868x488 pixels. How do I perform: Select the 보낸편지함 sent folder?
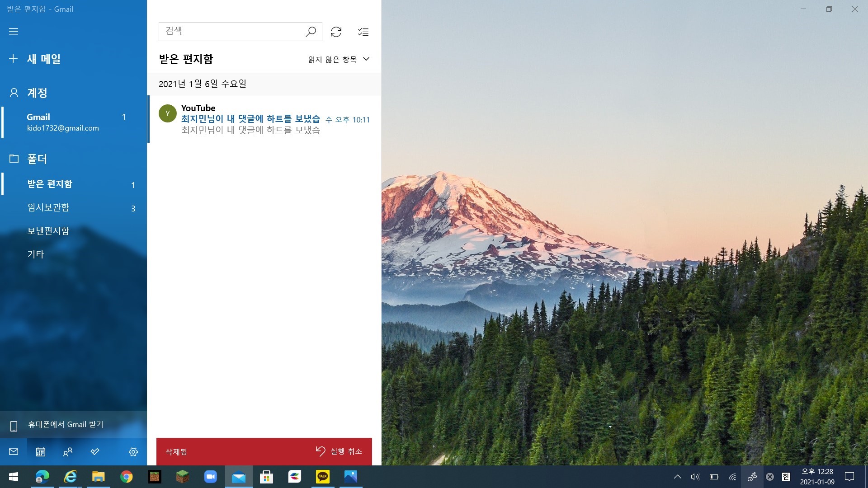click(x=48, y=231)
